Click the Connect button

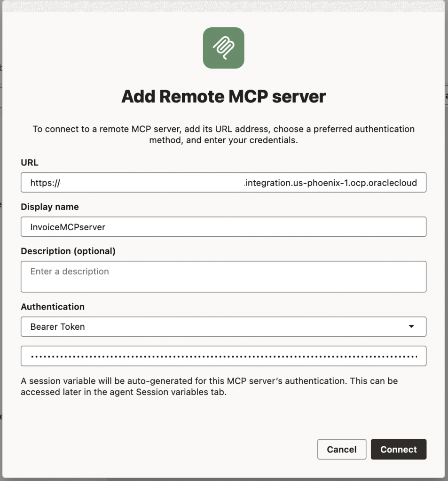399,450
